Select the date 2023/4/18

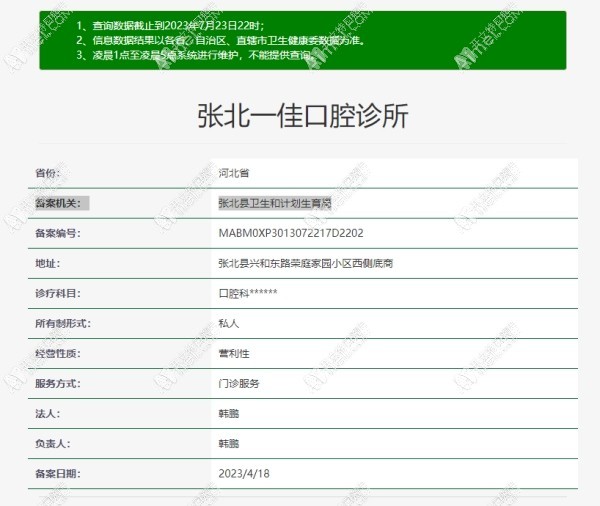point(244,473)
